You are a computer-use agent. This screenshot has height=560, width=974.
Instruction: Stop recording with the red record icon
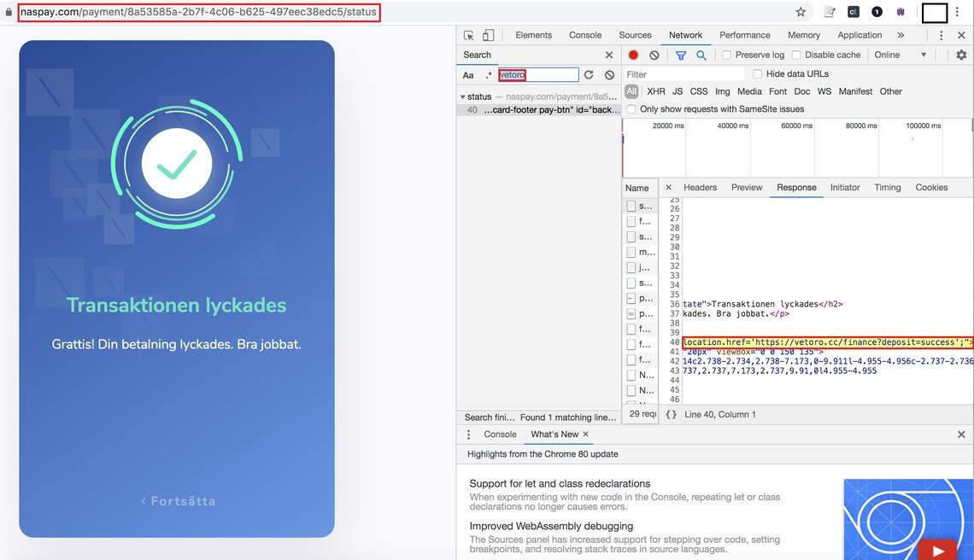tap(631, 54)
